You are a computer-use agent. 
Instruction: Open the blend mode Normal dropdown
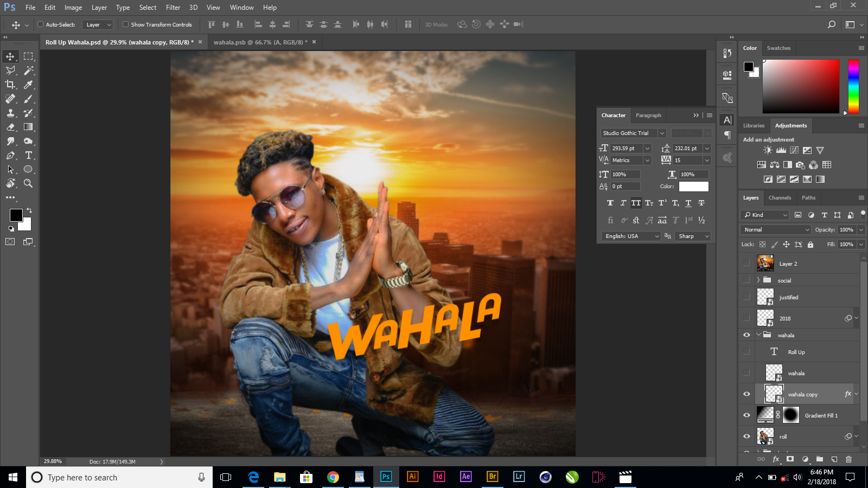click(776, 230)
